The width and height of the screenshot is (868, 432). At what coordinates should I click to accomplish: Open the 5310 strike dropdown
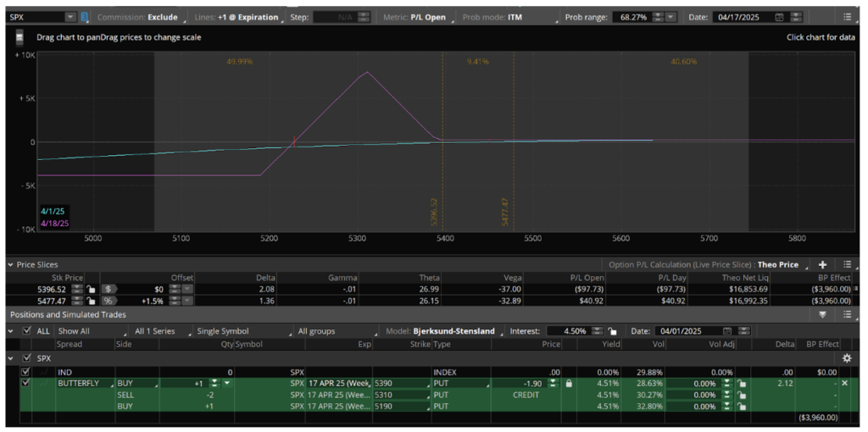pyautogui.click(x=402, y=395)
